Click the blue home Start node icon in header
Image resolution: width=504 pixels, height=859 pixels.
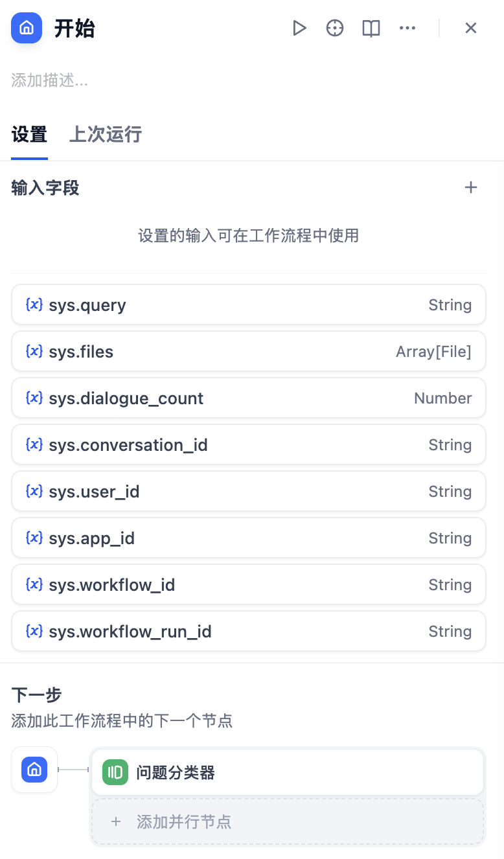pyautogui.click(x=27, y=29)
